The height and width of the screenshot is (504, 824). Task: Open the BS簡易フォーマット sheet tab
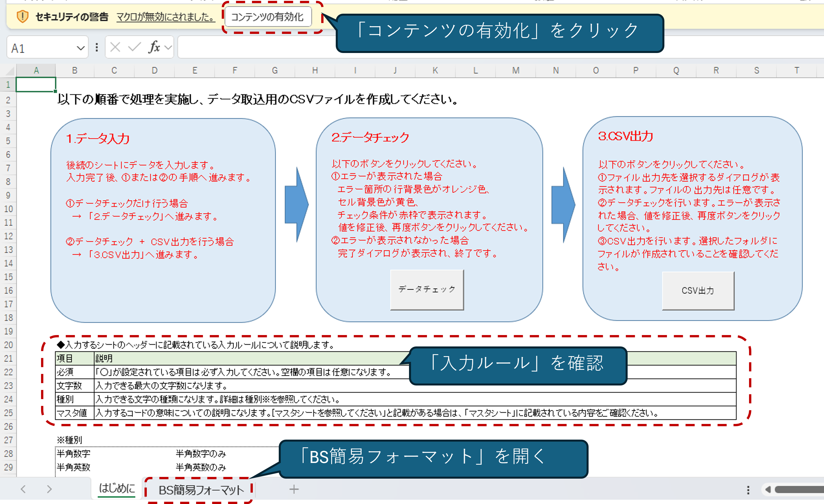pos(201,490)
